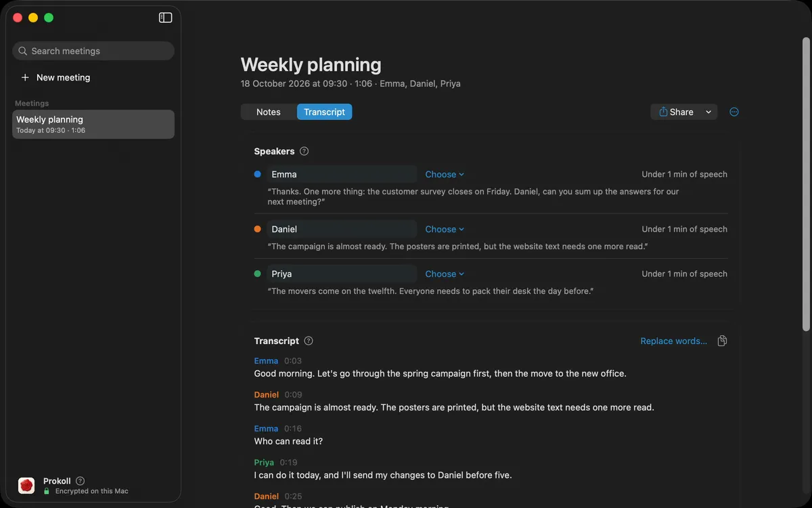Switch to the Notes tab
This screenshot has height=508, width=812.
[269, 112]
